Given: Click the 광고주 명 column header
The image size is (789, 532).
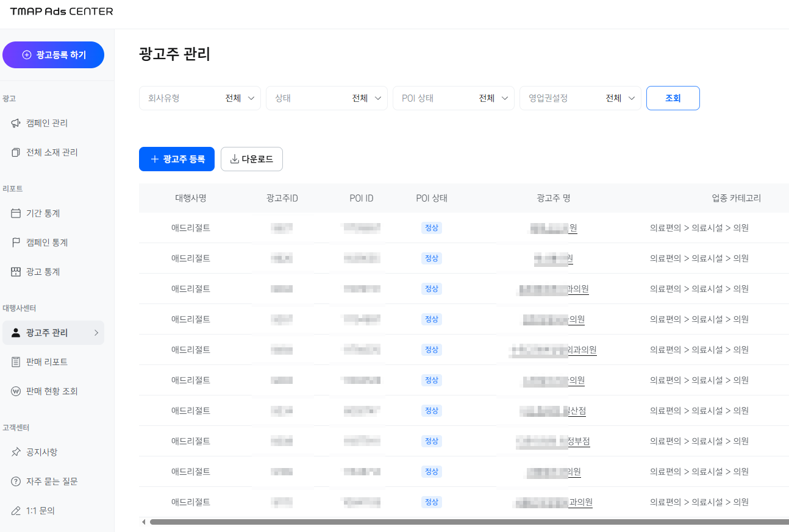Looking at the screenshot, I should coord(554,198).
